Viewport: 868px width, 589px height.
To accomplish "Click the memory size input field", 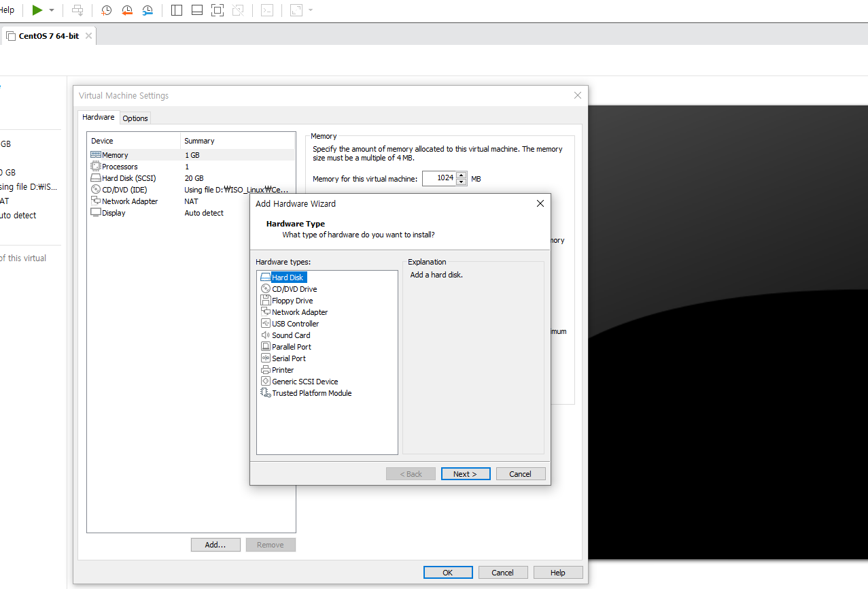I will 439,178.
